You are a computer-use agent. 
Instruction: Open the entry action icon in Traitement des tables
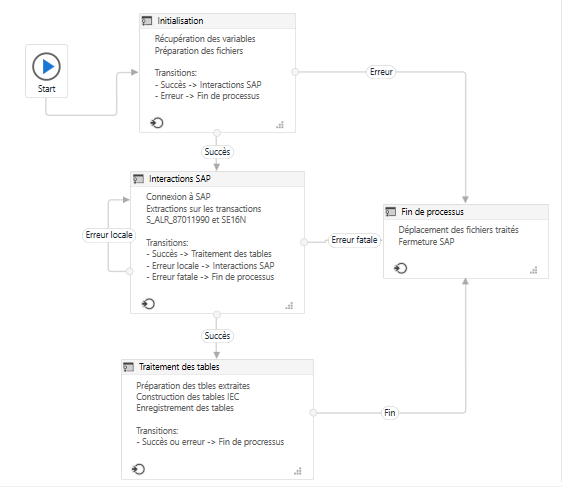click(138, 469)
